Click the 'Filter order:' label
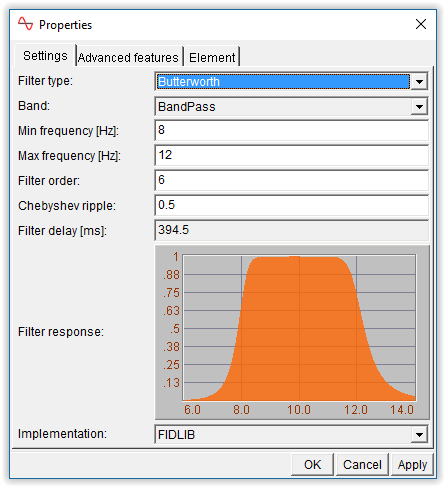This screenshot has height=487, width=445. coord(49,181)
